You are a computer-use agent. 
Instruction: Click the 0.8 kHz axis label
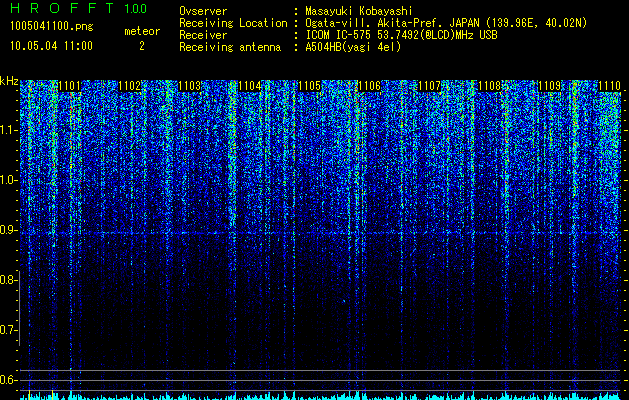point(7,280)
